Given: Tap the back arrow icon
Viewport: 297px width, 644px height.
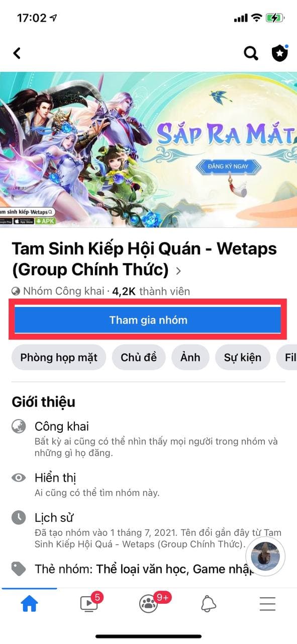Looking at the screenshot, I should [x=17, y=53].
